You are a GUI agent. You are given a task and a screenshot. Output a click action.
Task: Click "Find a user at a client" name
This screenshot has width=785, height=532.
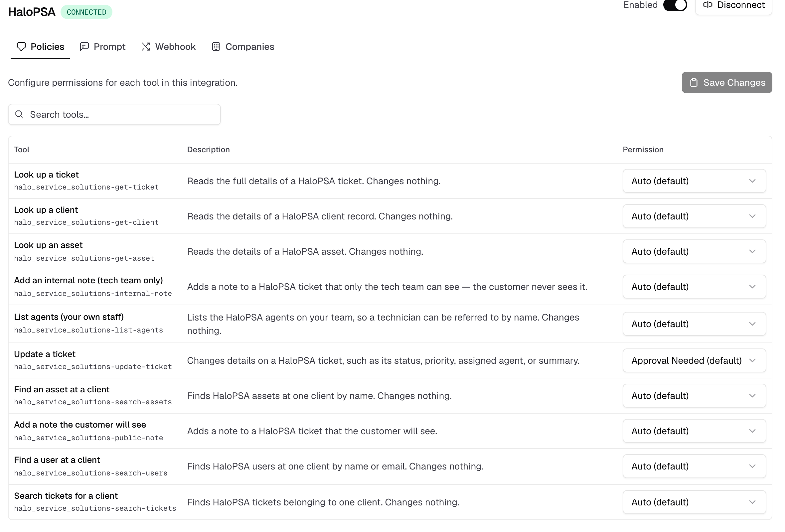tap(57, 460)
